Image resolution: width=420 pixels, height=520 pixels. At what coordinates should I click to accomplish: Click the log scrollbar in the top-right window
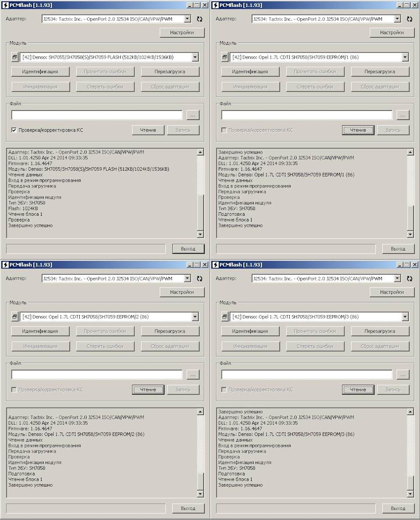pyautogui.click(x=410, y=193)
